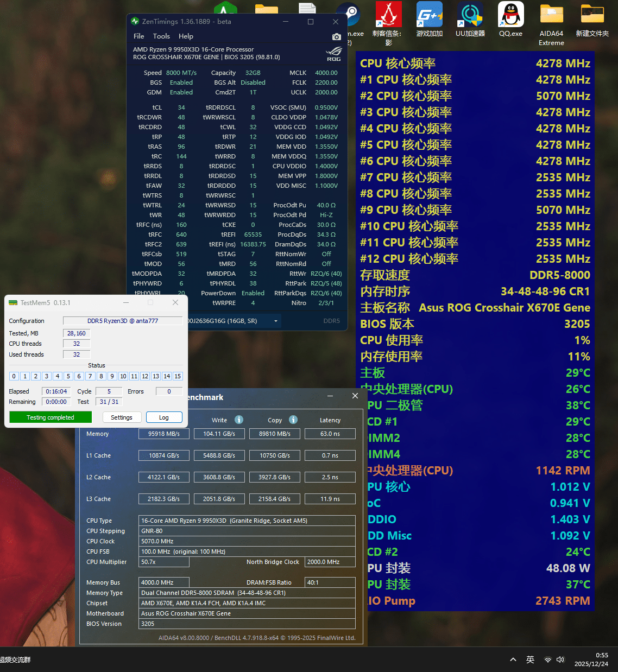Image resolution: width=618 pixels, height=672 pixels.
Task: Click the Memory Read 95918 MB/s result
Action: (164, 434)
